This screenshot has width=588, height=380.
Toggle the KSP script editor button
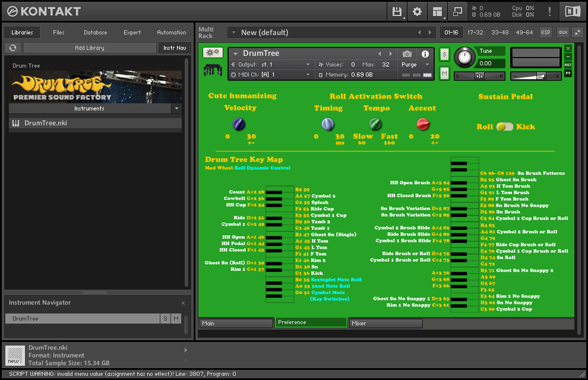coord(546,33)
